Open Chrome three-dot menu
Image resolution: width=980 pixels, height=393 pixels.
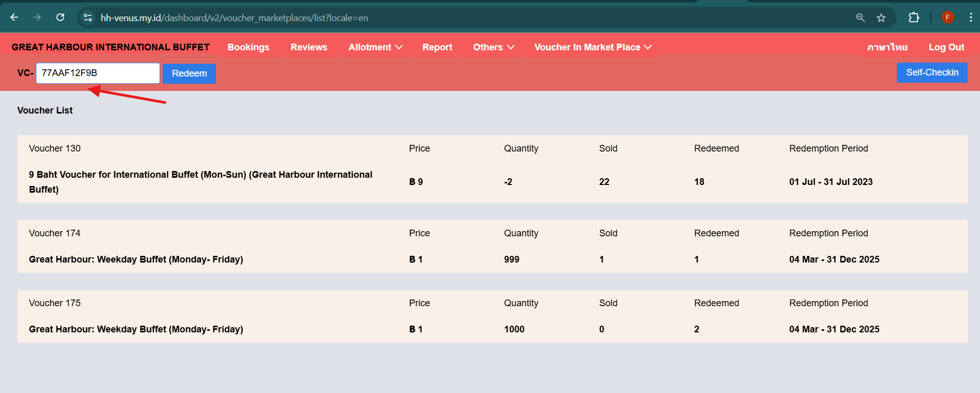[970, 17]
